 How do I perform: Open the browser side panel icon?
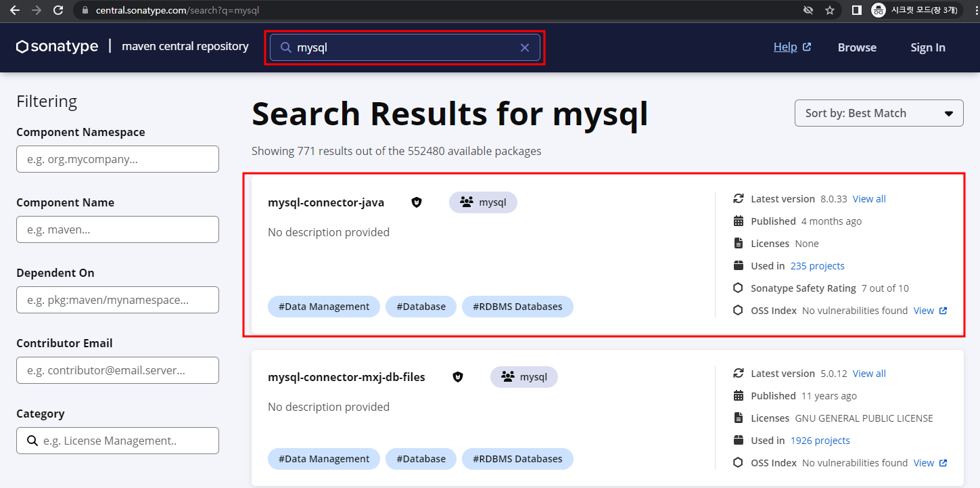[856, 10]
